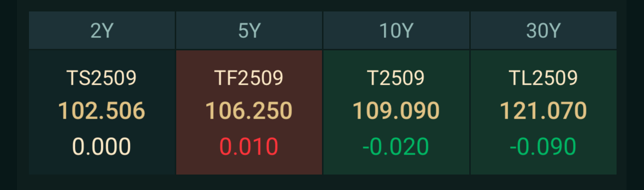
Task: Click the green -0.090 change value
Action: [543, 147]
